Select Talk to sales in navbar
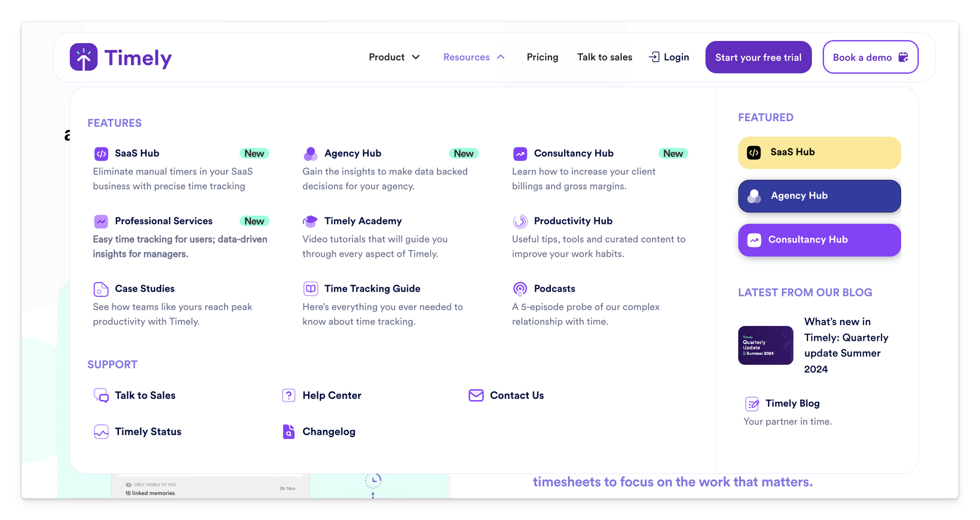 (604, 57)
